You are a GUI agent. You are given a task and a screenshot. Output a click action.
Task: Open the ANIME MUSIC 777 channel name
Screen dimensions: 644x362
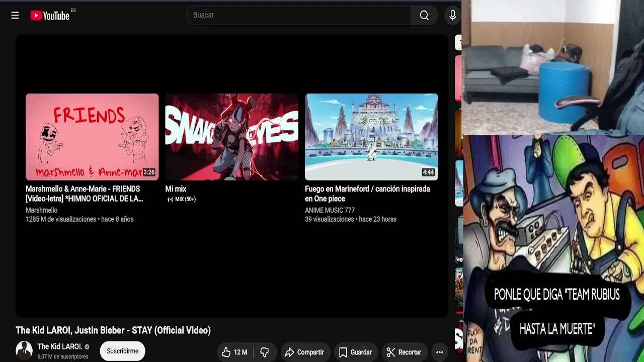[x=330, y=210]
